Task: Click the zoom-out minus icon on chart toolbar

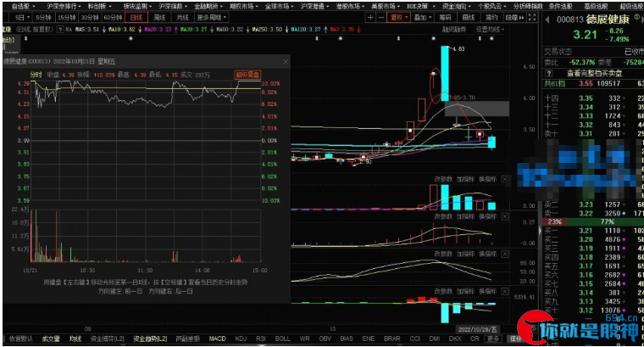Action: click(381, 17)
